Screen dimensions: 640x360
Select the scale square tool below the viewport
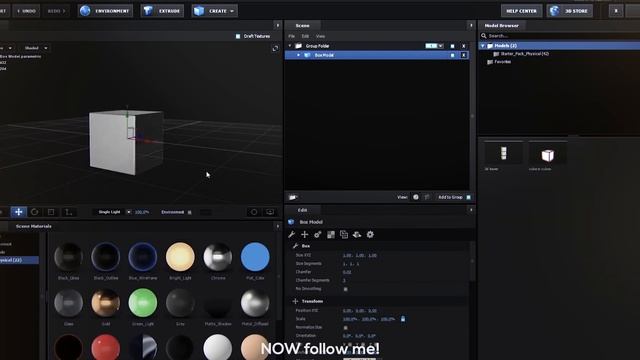tap(51, 212)
